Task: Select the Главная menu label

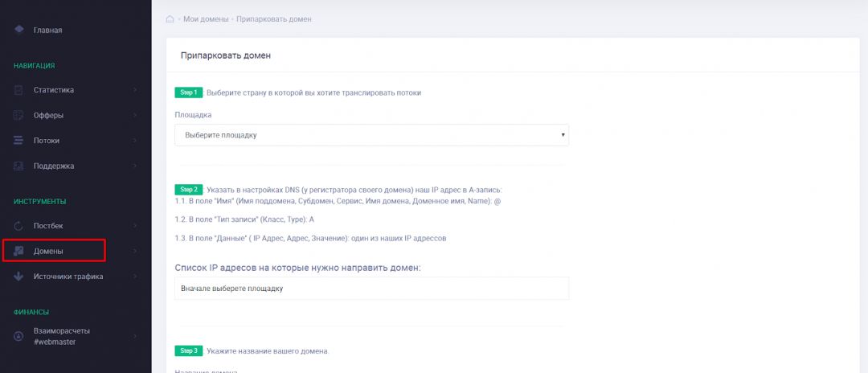Action: tap(47, 31)
